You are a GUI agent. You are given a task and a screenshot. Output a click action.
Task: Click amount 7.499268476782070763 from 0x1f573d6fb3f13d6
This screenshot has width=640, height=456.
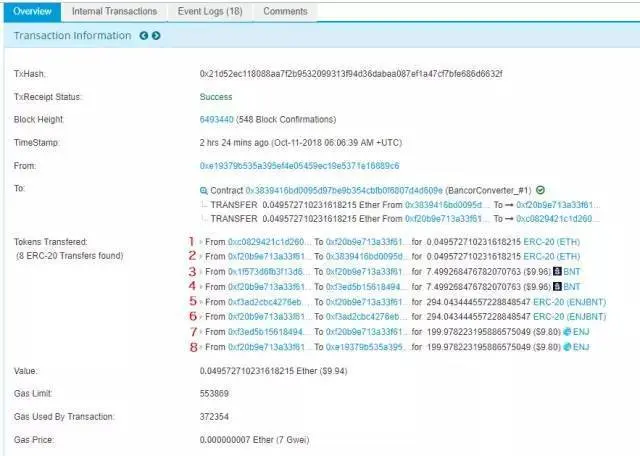click(473, 271)
